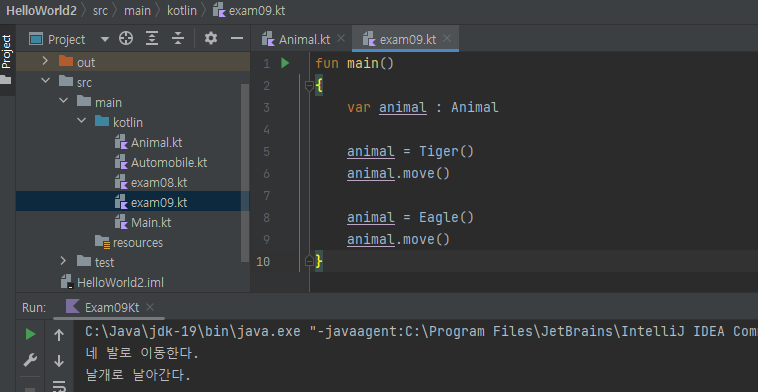The height and width of the screenshot is (392, 758).
Task: Click the Project vertical sidebar tab
Action: 6,52
